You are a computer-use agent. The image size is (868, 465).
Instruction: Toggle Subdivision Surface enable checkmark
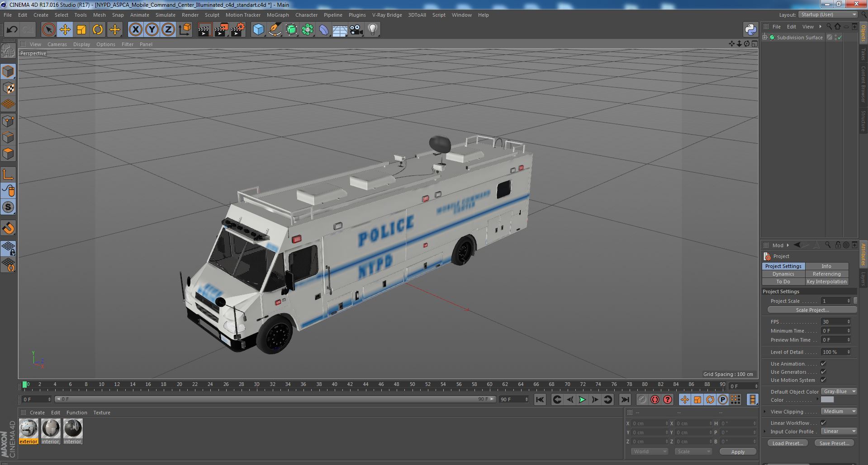click(x=840, y=38)
